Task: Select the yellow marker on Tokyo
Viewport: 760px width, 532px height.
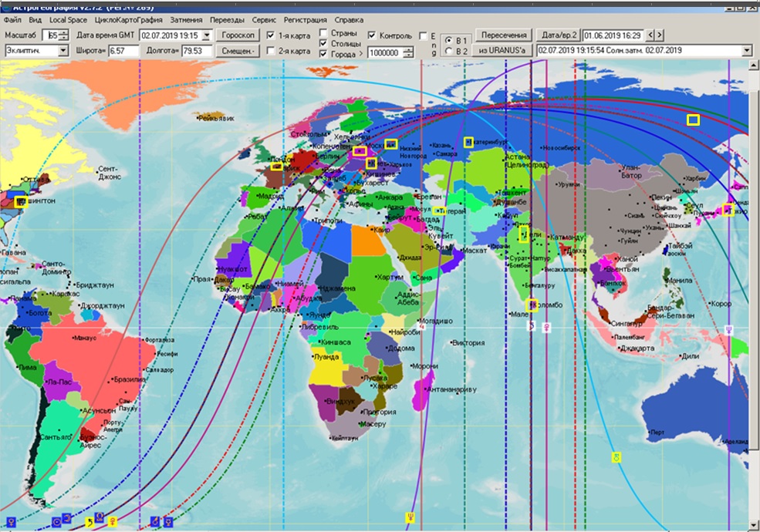Action: click(x=728, y=210)
